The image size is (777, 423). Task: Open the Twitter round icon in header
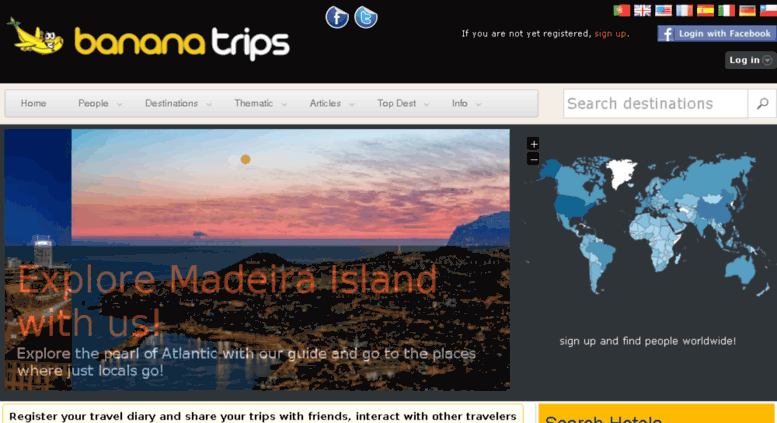[x=366, y=17]
